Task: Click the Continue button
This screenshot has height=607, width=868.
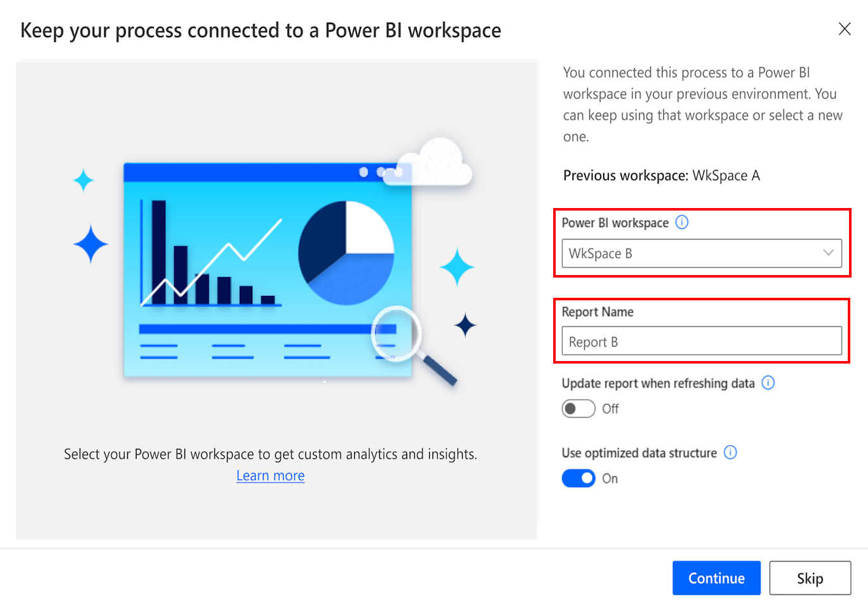Action: (x=716, y=578)
